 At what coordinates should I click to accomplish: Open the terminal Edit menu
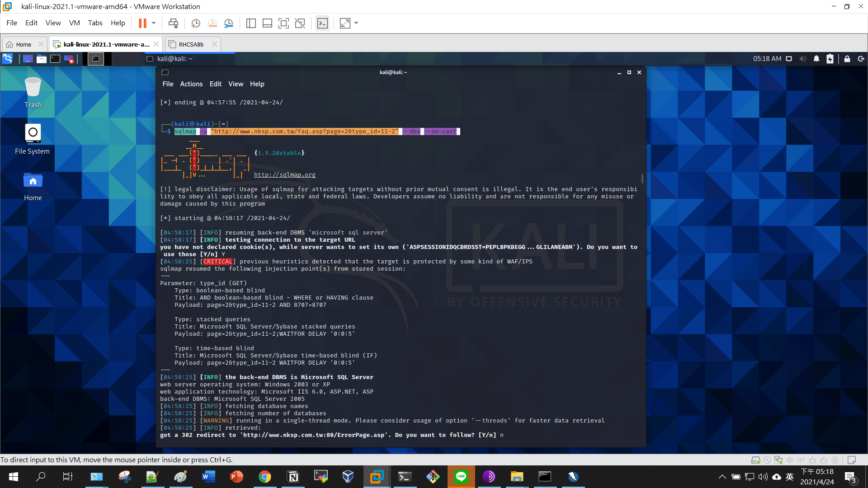pos(216,84)
